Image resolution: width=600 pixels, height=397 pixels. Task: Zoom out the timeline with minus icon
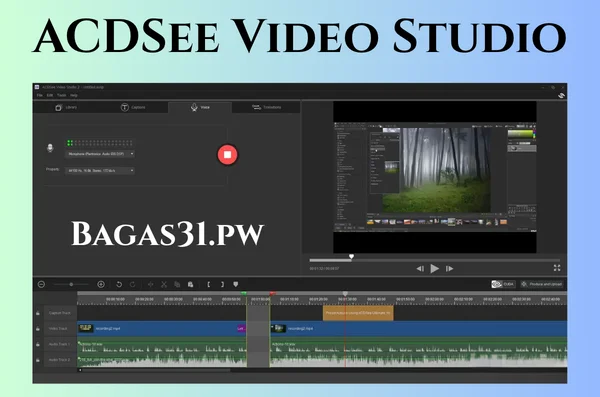tap(41, 284)
